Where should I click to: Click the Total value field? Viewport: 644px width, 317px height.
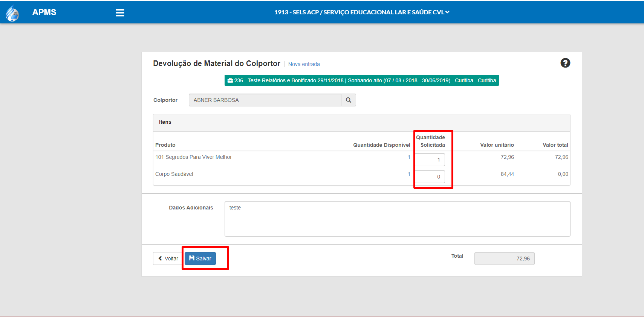504,259
